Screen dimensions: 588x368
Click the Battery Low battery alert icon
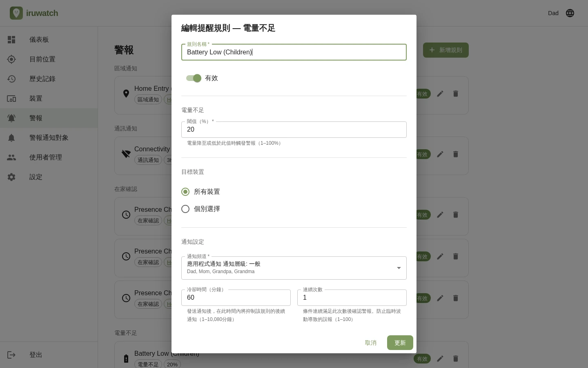click(126, 359)
